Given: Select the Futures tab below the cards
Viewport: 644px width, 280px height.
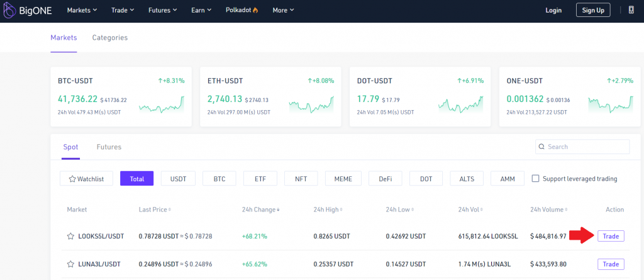Looking at the screenshot, I should coord(109,147).
